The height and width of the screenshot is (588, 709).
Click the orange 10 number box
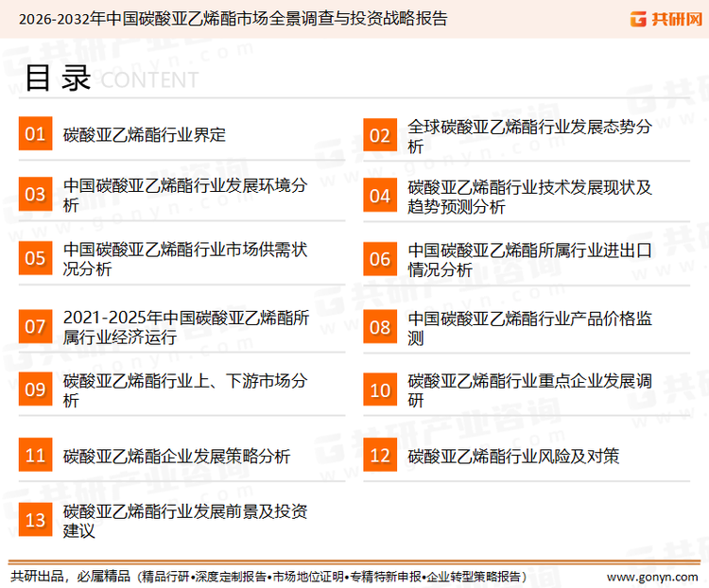380,389
